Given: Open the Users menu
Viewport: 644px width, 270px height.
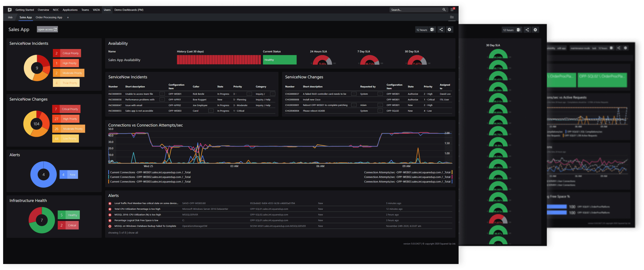Looking at the screenshot, I should point(107,10).
